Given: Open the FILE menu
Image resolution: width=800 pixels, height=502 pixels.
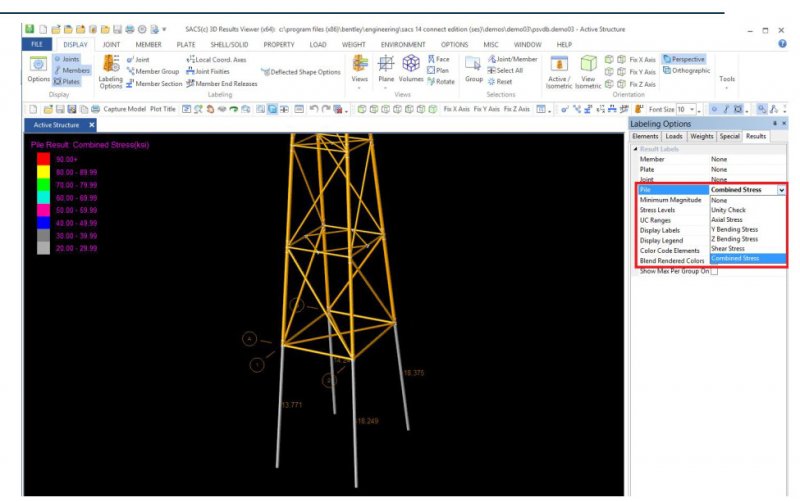Looking at the screenshot, I should (37, 44).
